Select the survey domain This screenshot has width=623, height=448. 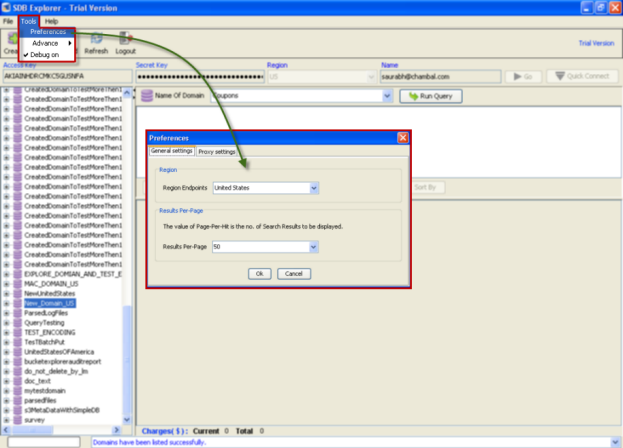34,420
